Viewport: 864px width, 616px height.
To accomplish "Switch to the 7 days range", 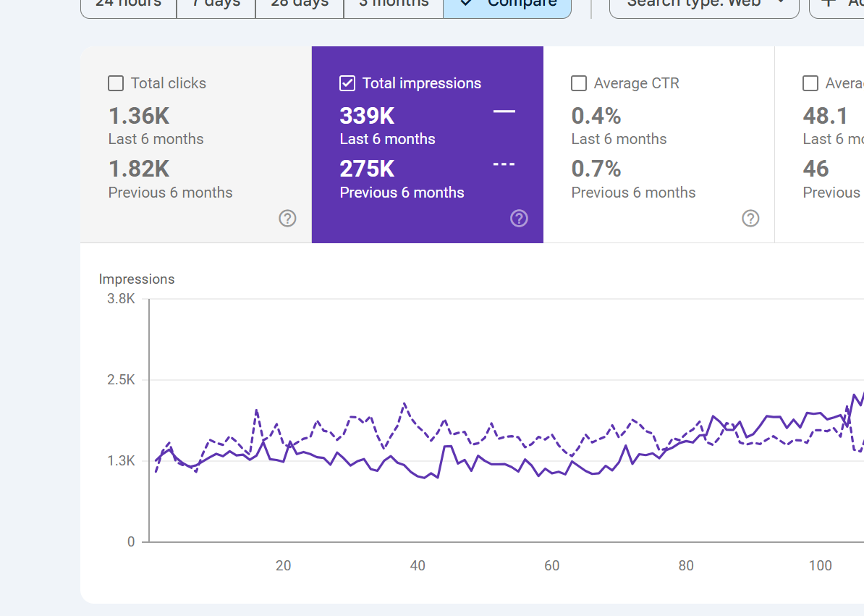I will pos(216,4).
